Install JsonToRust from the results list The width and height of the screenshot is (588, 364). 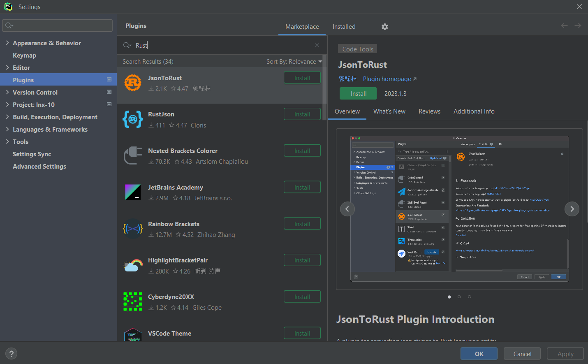(302, 78)
